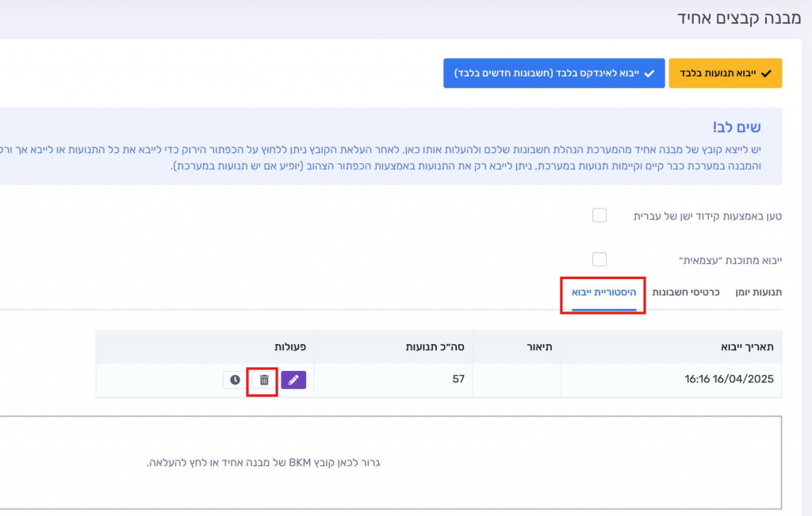Toggle the ייבוא מתוכנת "עצמאית" checkbox
This screenshot has height=516, width=812.
[599, 260]
